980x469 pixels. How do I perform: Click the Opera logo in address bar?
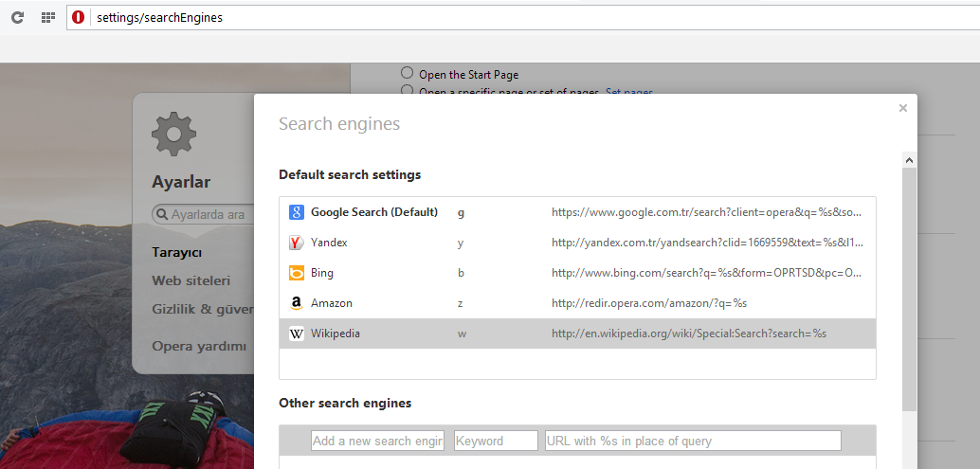[78, 17]
